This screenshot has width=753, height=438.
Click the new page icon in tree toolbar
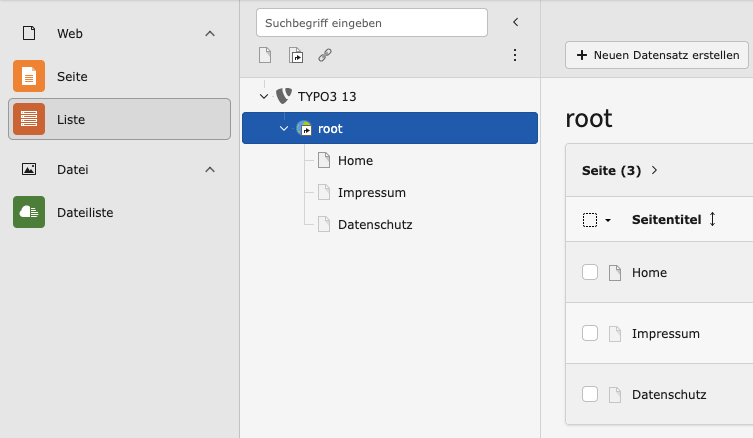(x=265, y=55)
